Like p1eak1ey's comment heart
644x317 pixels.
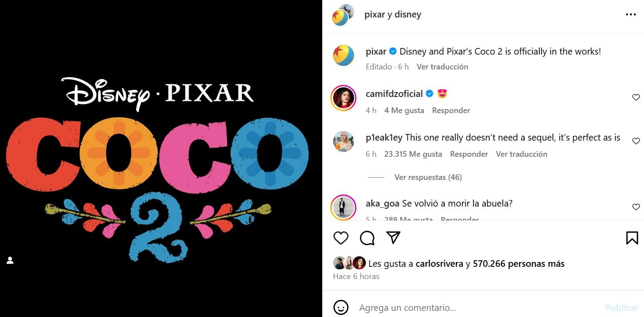636,141
